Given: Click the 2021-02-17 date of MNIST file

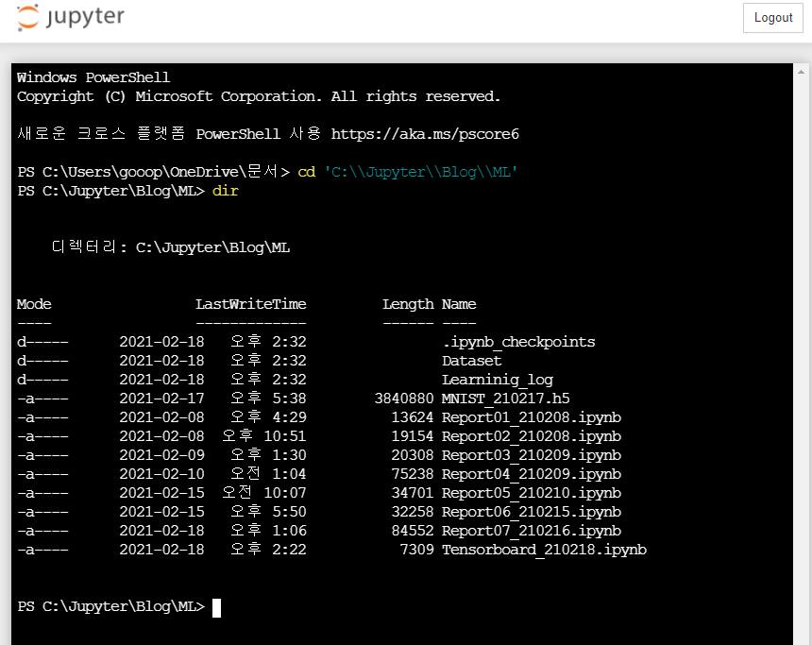Looking at the screenshot, I should point(161,399).
